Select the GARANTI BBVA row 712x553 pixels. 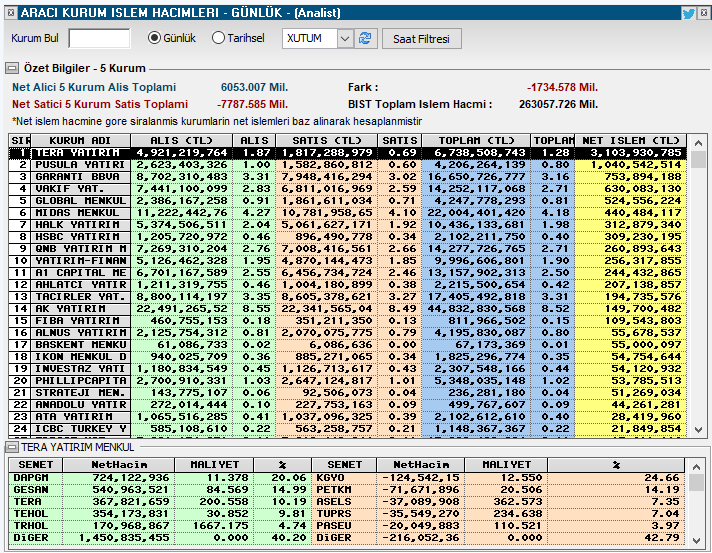(x=347, y=177)
